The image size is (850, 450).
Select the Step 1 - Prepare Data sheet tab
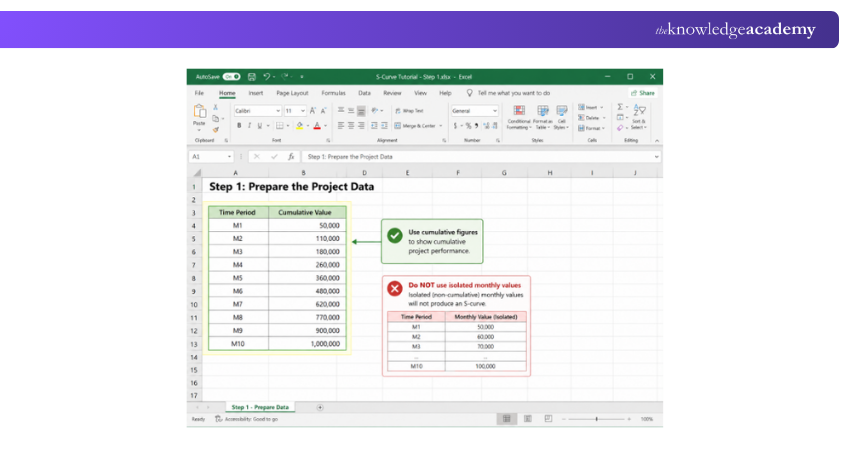260,407
